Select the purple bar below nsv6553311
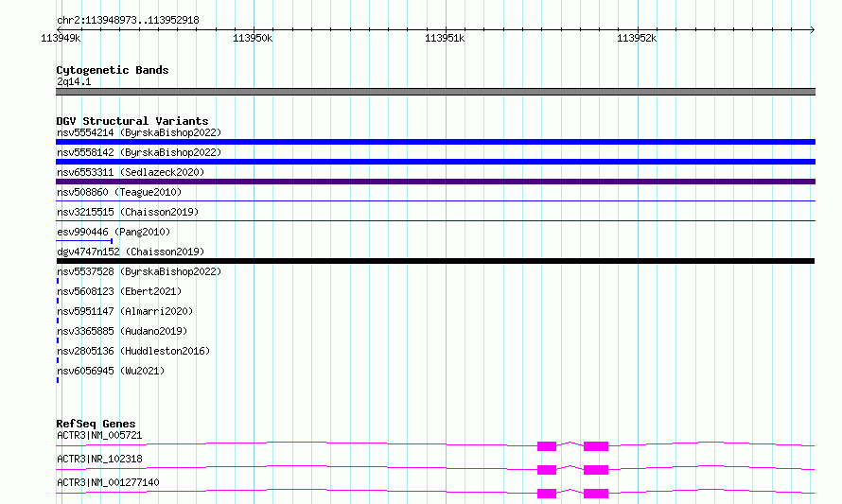Viewport: 842px width, 504px height. pyautogui.click(x=435, y=182)
